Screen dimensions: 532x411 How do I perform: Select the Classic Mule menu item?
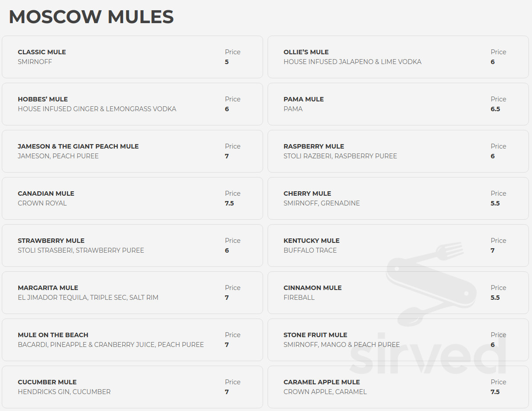tap(132, 57)
